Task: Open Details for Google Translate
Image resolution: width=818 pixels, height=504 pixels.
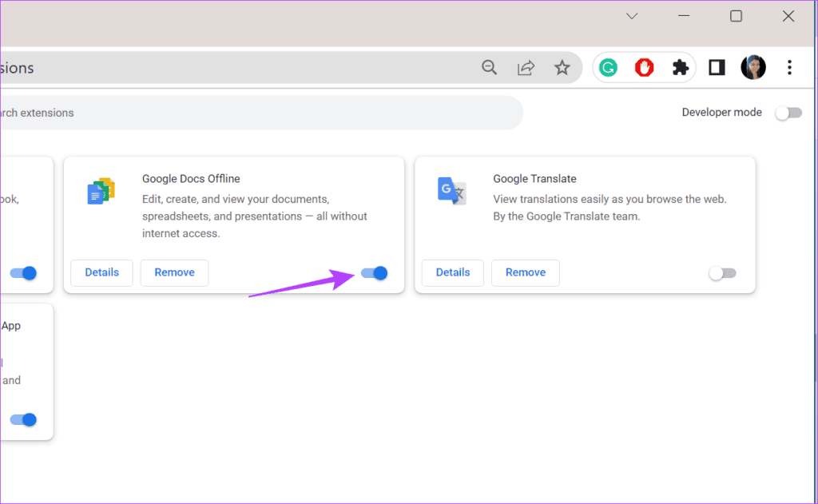Action: pos(453,272)
